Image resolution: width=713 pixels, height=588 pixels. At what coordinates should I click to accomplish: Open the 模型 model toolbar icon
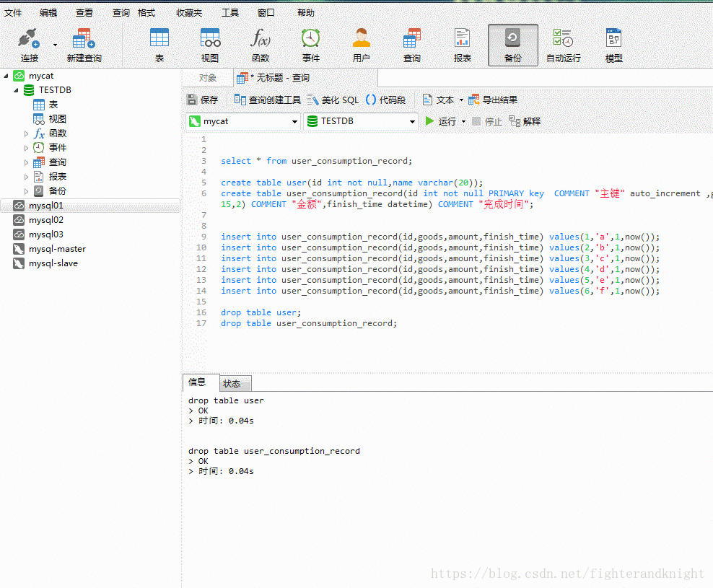coord(614,38)
